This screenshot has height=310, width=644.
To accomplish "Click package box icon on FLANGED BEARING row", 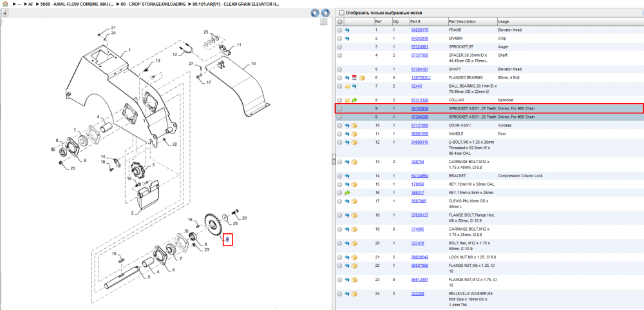I will [x=362, y=78].
